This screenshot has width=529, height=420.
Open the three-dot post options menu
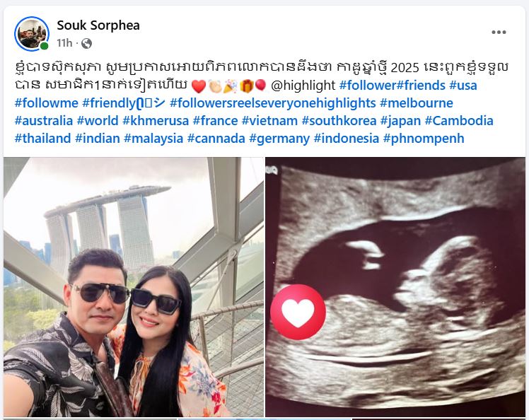(x=499, y=32)
